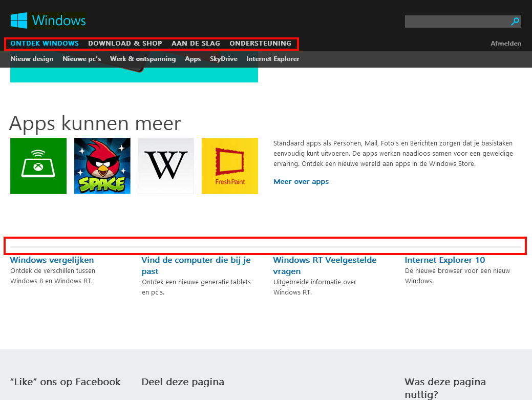Click the Afmelden link
Screen dimensions: 532x400
(506, 44)
